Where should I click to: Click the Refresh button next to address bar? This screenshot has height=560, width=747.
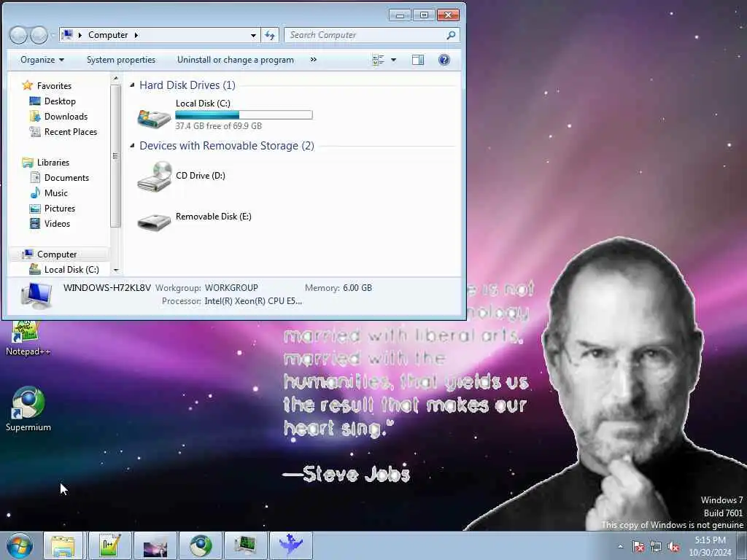click(270, 35)
